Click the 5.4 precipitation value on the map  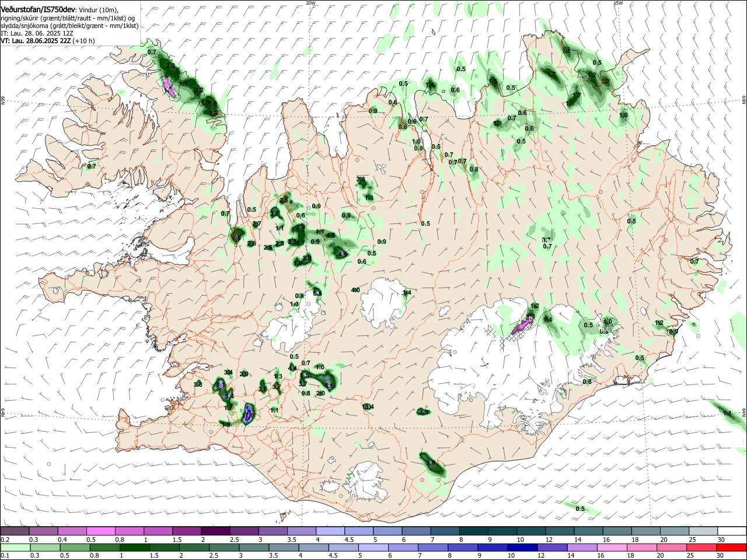click(229, 396)
